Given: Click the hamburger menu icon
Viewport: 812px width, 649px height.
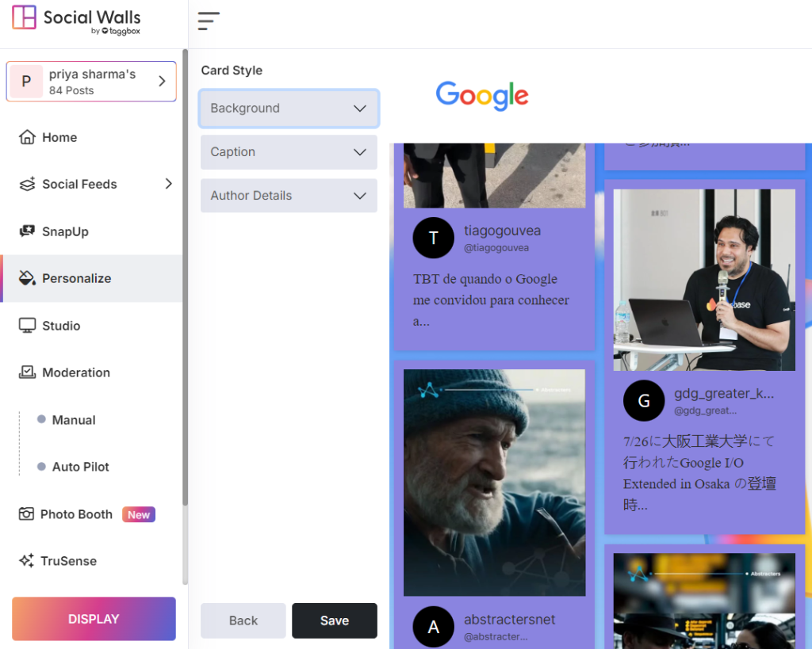Looking at the screenshot, I should 209,21.
